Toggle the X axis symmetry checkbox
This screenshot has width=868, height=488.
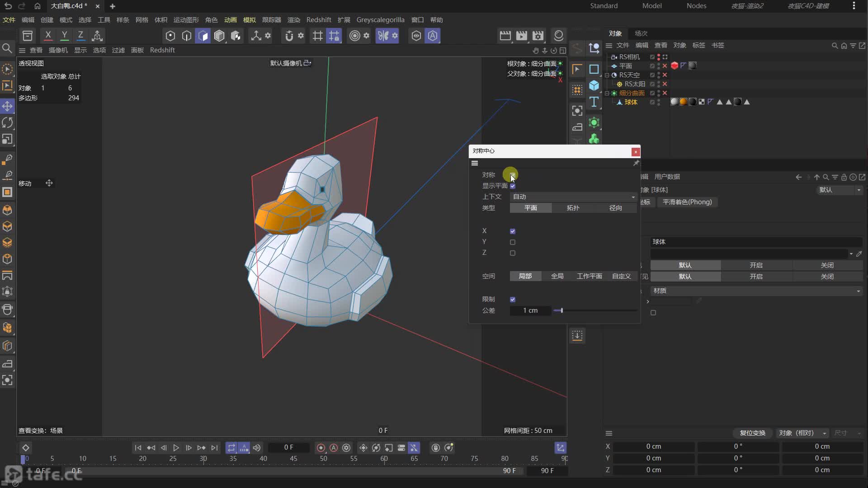pos(512,231)
